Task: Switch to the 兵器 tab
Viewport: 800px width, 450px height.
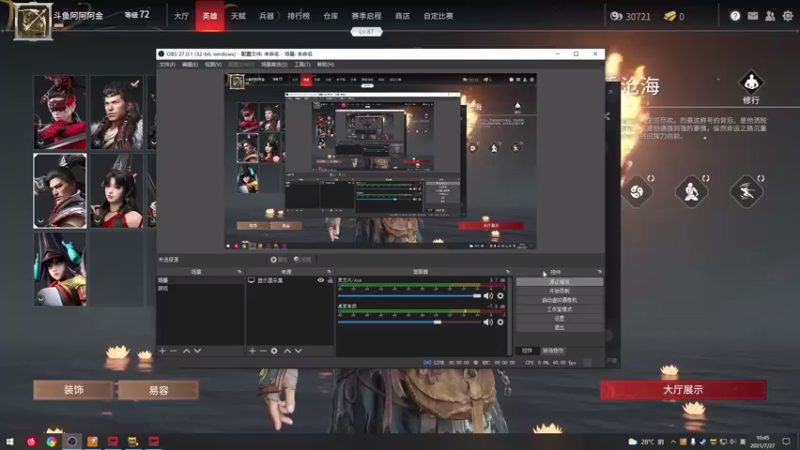Action: tap(267, 16)
